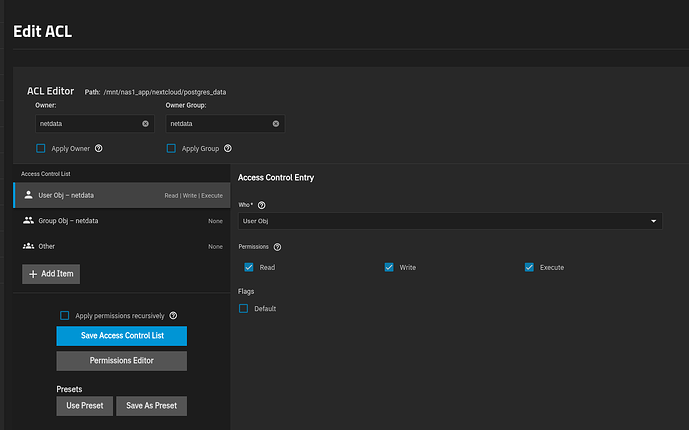The image size is (689, 430).
Task: Select the Other ACL entry
Action: pyautogui.click(x=122, y=246)
